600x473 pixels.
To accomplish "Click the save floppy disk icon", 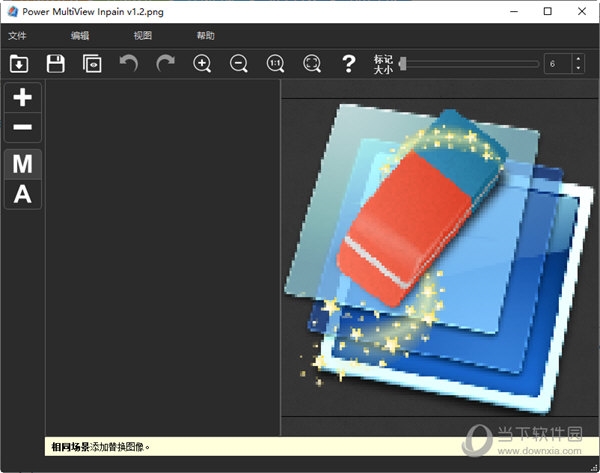I will pos(56,64).
